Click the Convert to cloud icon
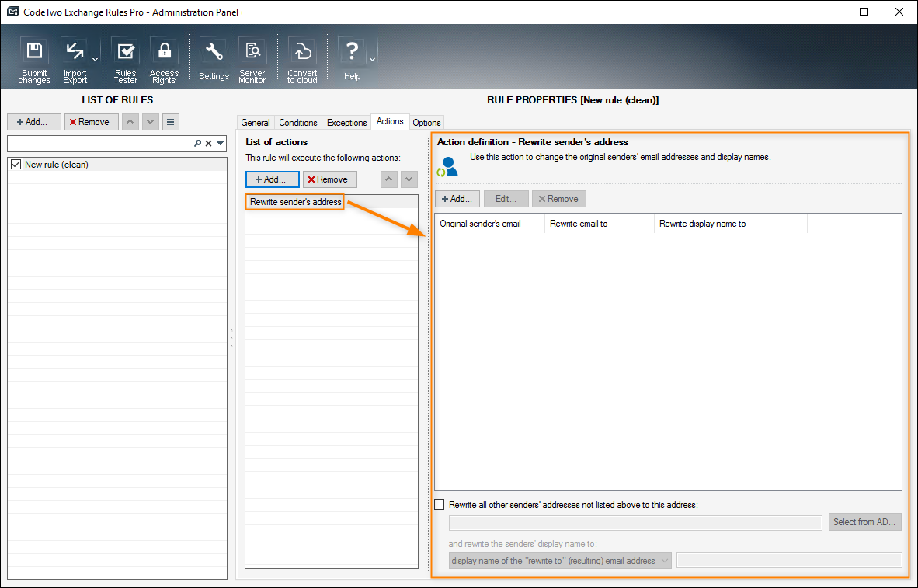The width and height of the screenshot is (918, 588). click(302, 61)
